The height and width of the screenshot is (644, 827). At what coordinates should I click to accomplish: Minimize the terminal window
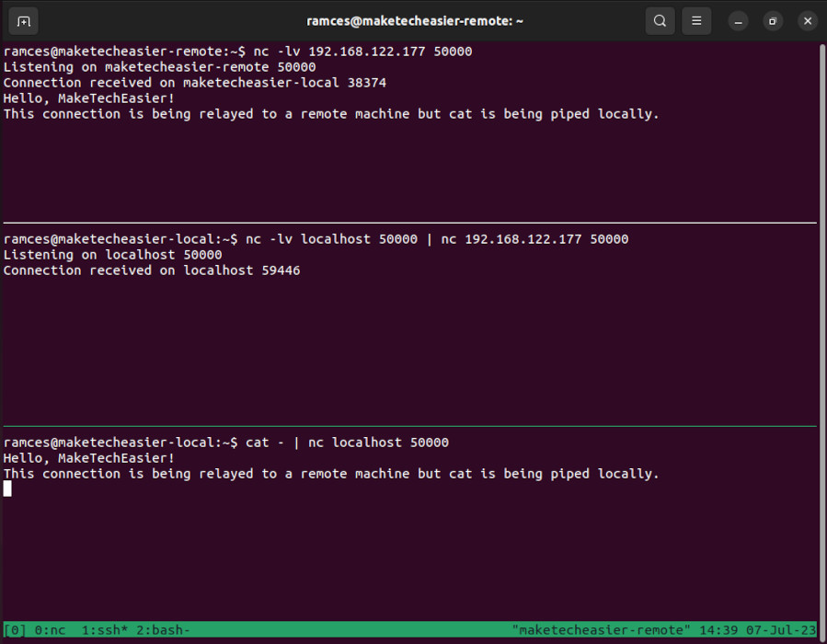point(738,20)
